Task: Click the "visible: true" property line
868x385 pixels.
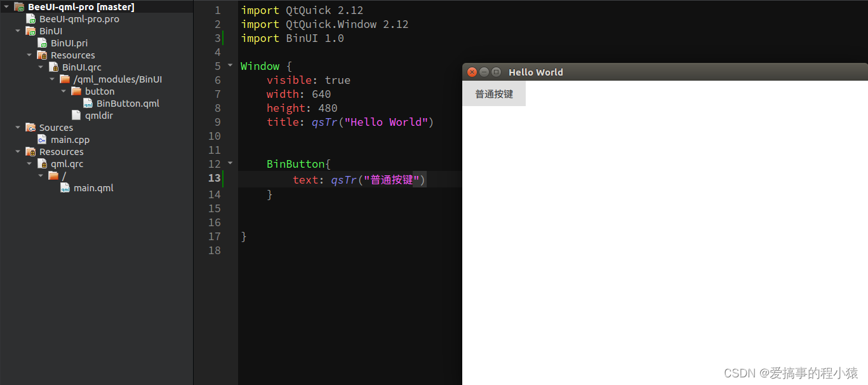Action: [309, 80]
